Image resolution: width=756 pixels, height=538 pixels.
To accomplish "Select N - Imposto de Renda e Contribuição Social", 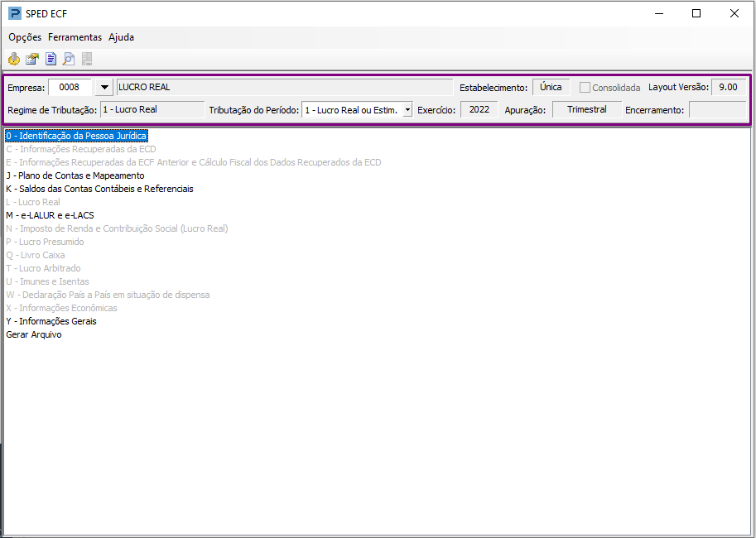I will [x=117, y=228].
